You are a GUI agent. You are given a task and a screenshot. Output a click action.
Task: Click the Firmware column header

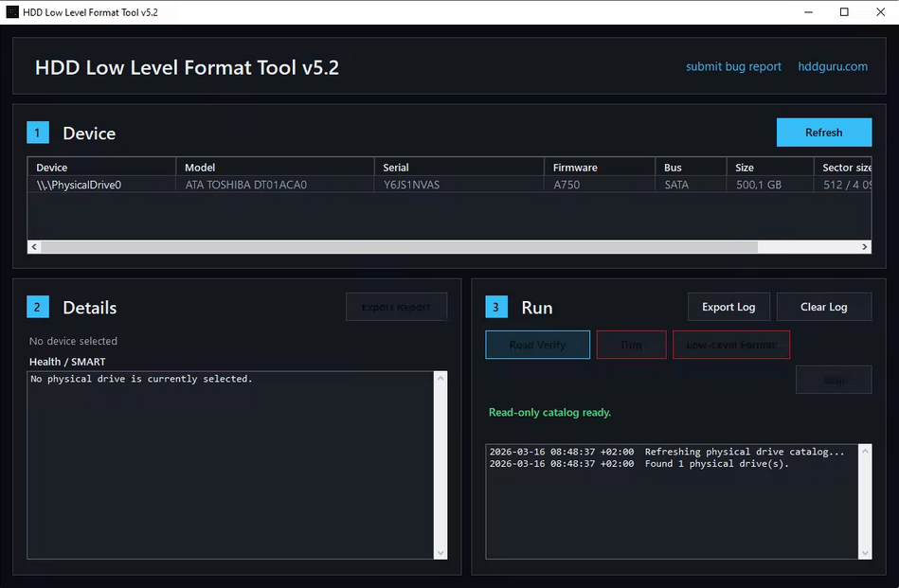(599, 168)
